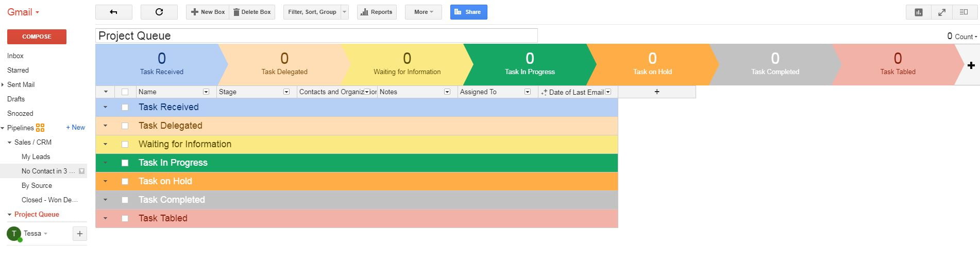Select the Task Tabled stage arrow

coord(898,64)
